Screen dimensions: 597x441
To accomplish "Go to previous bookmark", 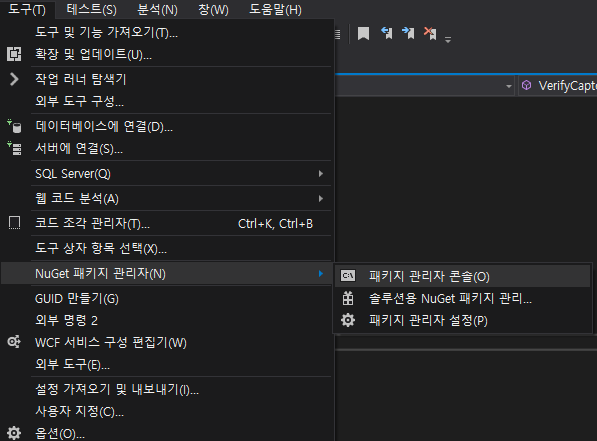I will 387,33.
